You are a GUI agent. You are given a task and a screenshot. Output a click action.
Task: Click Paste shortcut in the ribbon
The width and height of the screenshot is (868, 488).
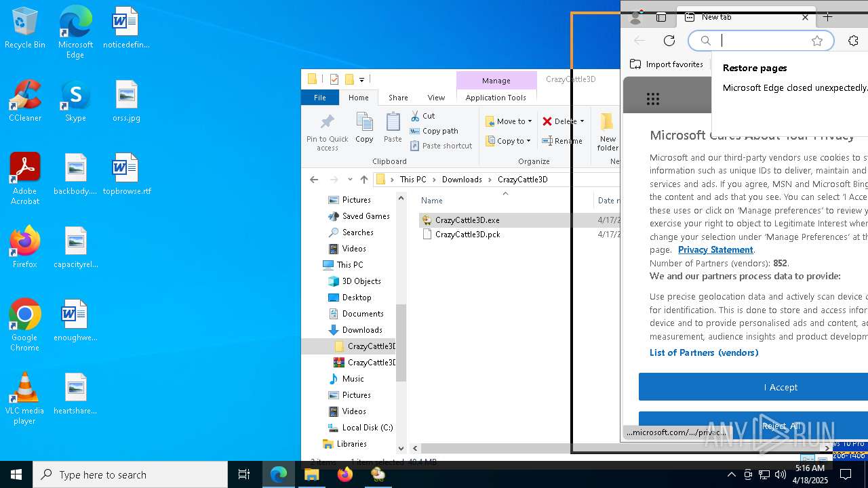click(x=441, y=146)
